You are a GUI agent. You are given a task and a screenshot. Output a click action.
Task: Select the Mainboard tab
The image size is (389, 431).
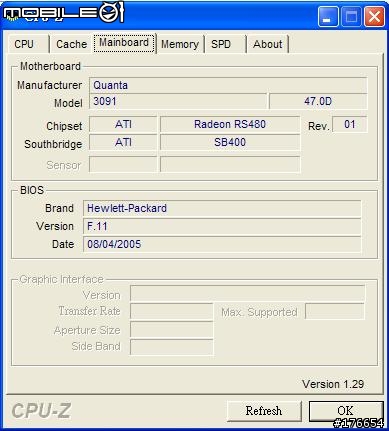coord(124,43)
